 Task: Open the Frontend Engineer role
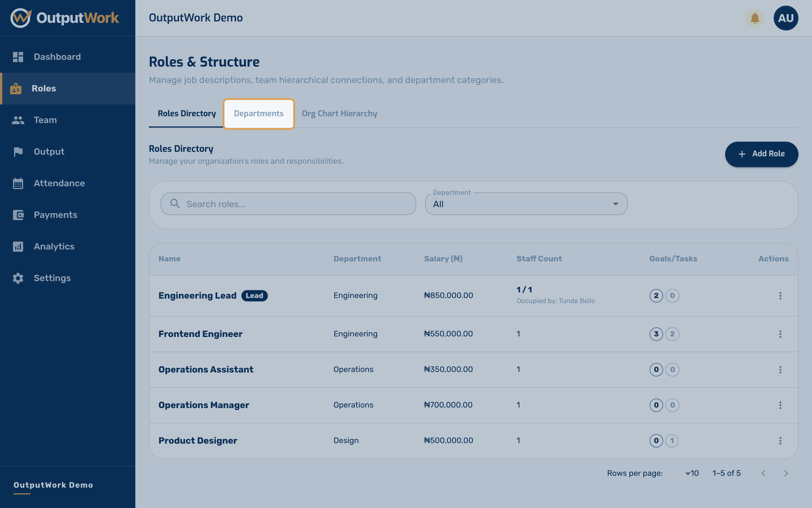(x=200, y=334)
